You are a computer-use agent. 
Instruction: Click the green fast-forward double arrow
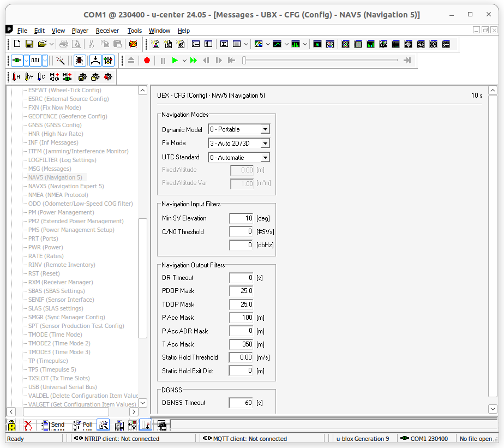(194, 61)
